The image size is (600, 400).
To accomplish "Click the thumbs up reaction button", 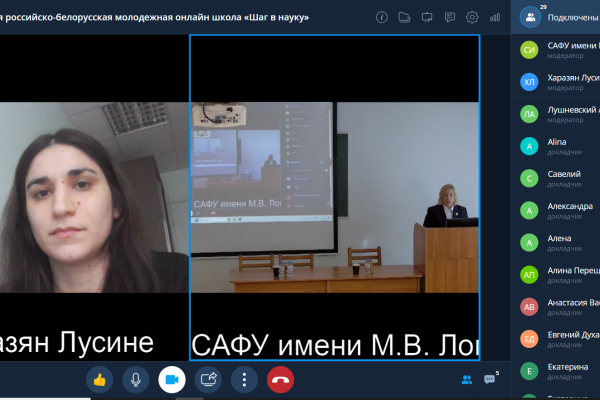I will (x=99, y=379).
